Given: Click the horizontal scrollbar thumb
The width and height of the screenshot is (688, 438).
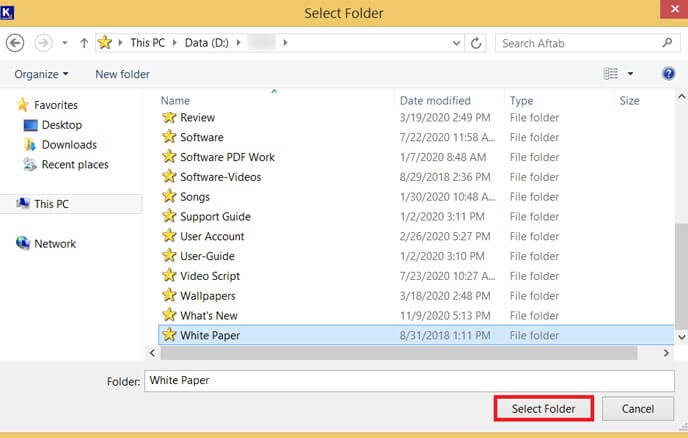Looking at the screenshot, I should coord(399,352).
